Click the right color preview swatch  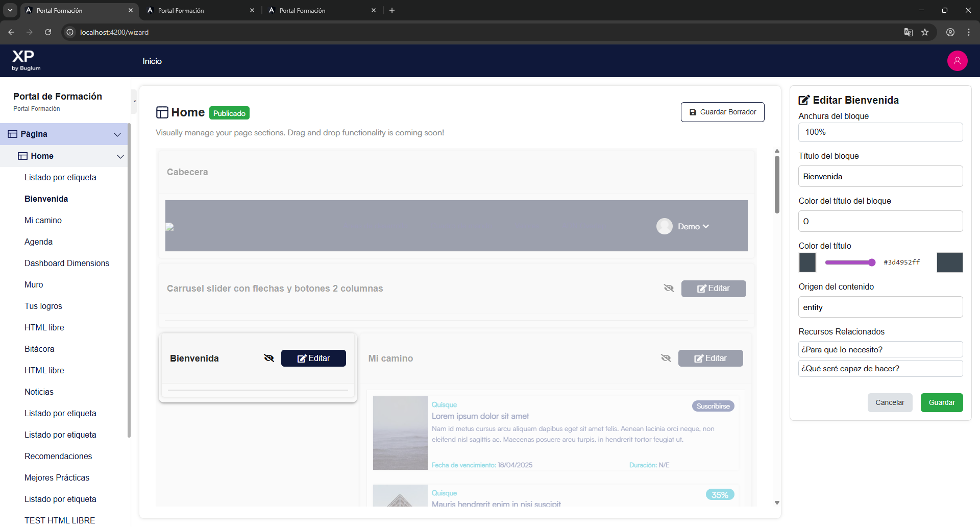click(950, 262)
